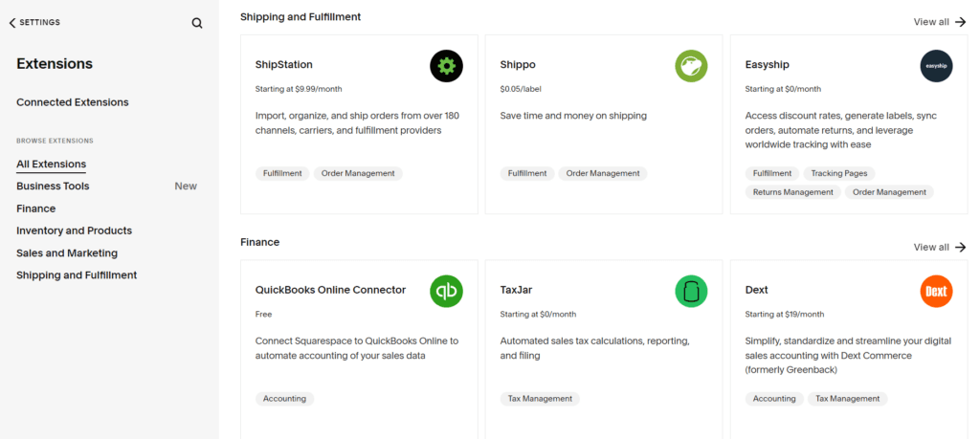
Task: Click the ShipStation gear logo icon
Action: tap(446, 66)
